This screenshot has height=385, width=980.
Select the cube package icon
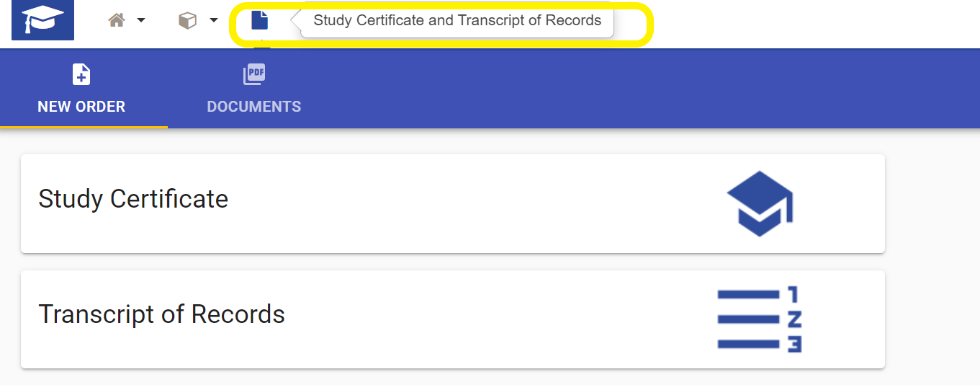[187, 20]
